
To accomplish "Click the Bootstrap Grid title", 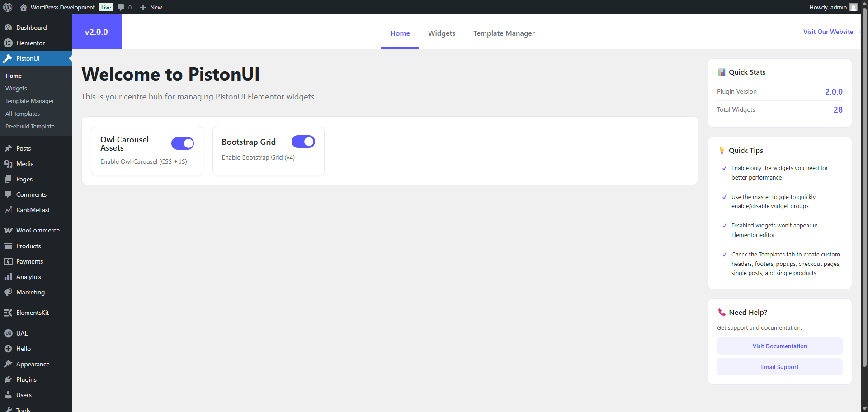I will (x=249, y=142).
